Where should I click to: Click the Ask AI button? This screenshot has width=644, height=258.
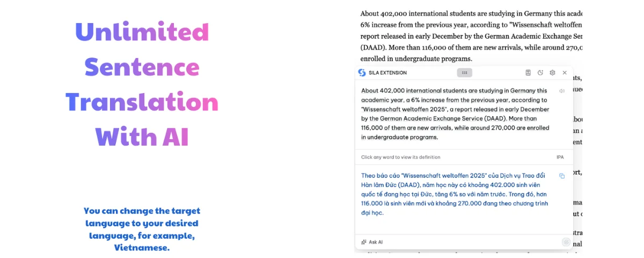click(x=376, y=242)
